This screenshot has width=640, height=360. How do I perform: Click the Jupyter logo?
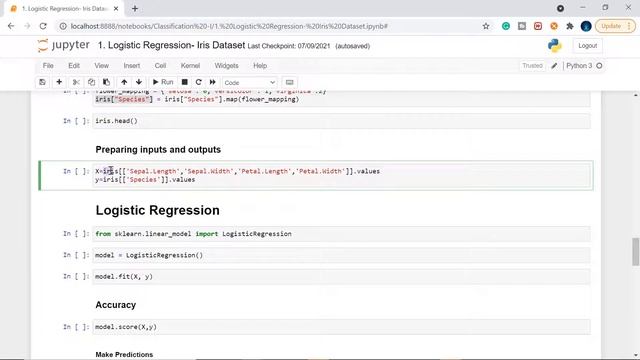[63, 45]
